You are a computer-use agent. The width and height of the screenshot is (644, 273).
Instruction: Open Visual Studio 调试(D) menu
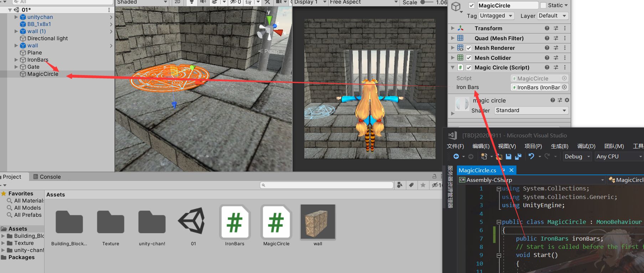click(586, 146)
